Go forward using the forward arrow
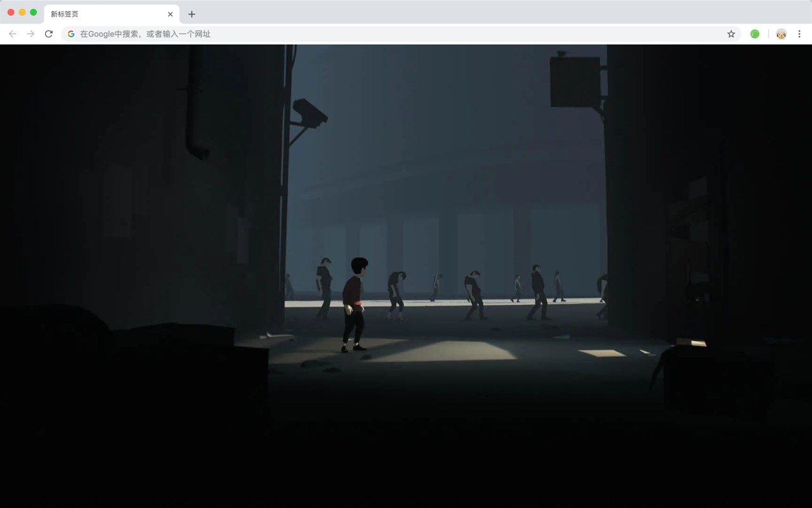Screen dimensions: 812x508 [30, 34]
